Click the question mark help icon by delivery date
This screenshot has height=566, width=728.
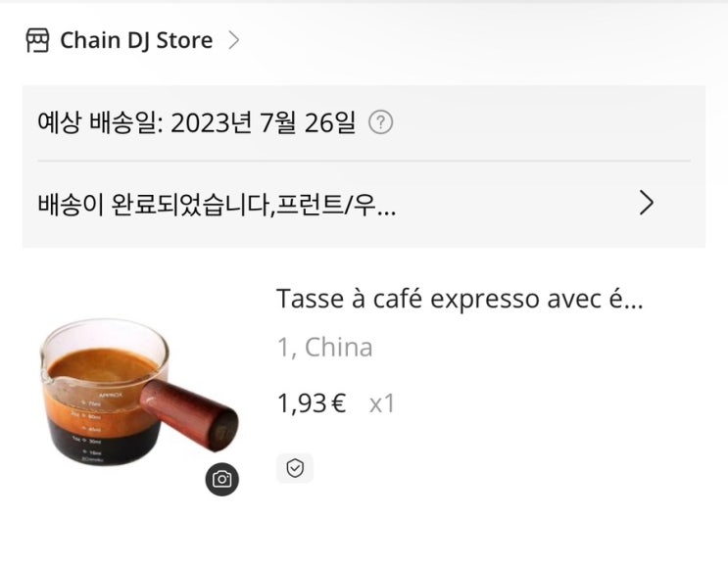pos(381,123)
